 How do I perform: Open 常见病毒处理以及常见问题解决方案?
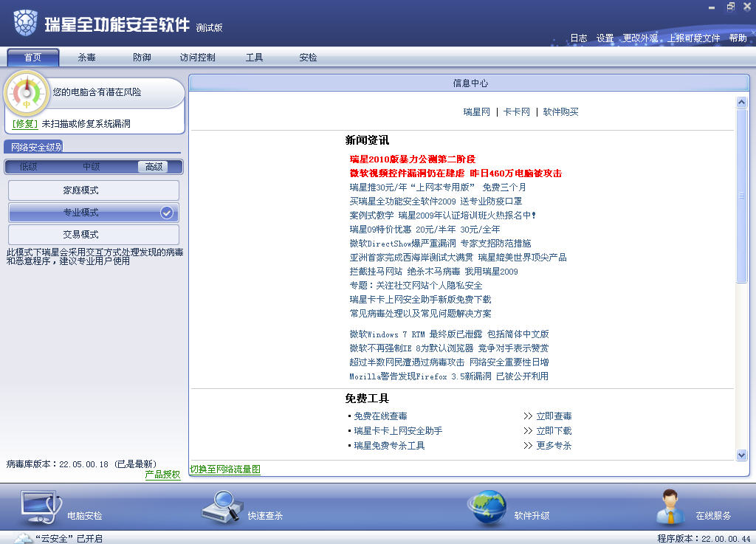(x=420, y=313)
